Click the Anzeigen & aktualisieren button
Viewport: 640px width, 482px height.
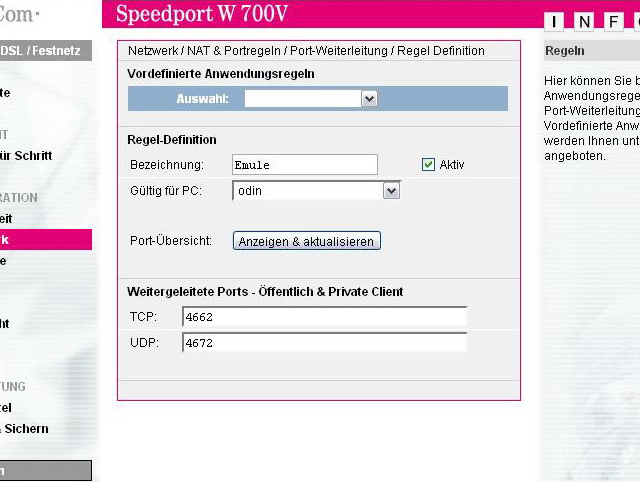click(307, 241)
